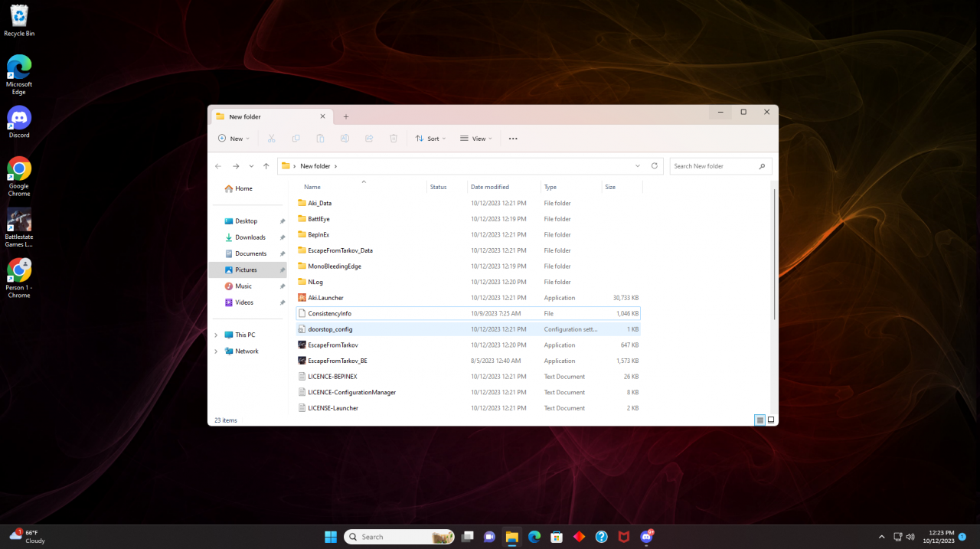Image resolution: width=980 pixels, height=549 pixels.
Task: Open recent locations dropdown chevron
Action: [251, 166]
